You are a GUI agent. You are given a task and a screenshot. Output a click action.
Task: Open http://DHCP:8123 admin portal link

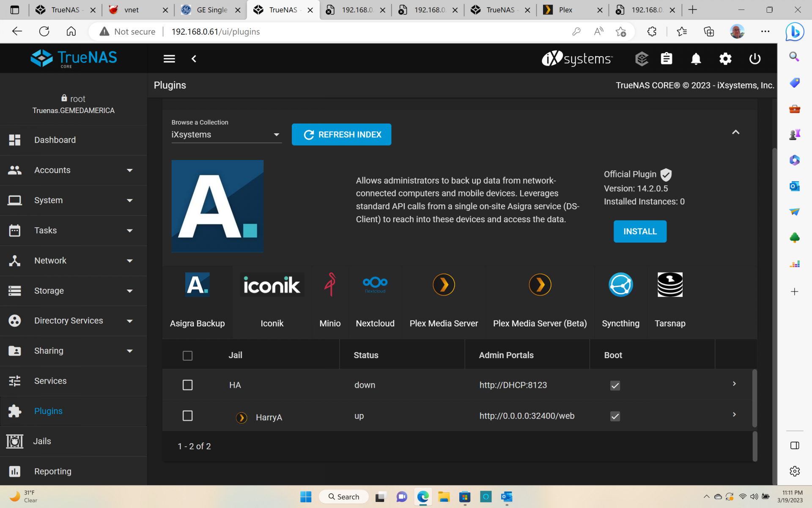coord(513,385)
